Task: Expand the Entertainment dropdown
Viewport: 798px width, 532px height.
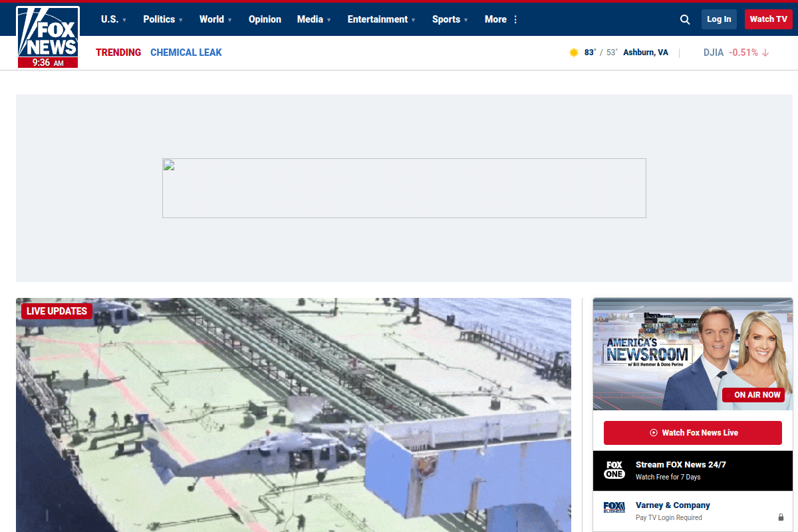Action: (381, 19)
